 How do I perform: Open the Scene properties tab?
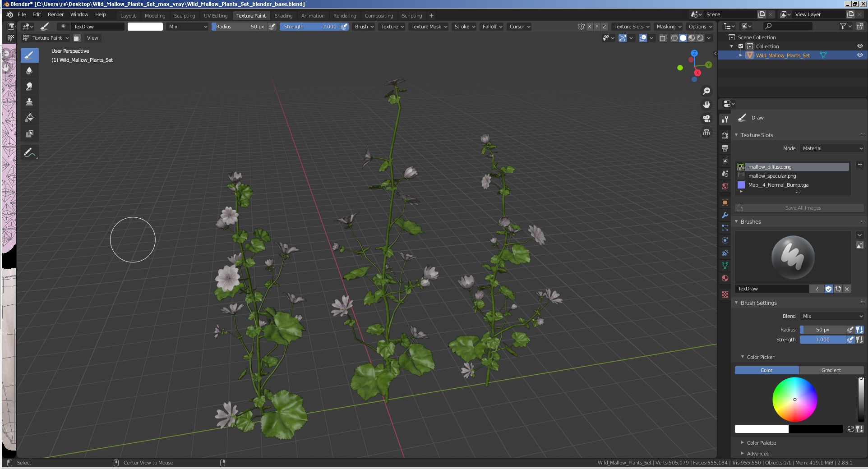[725, 173]
